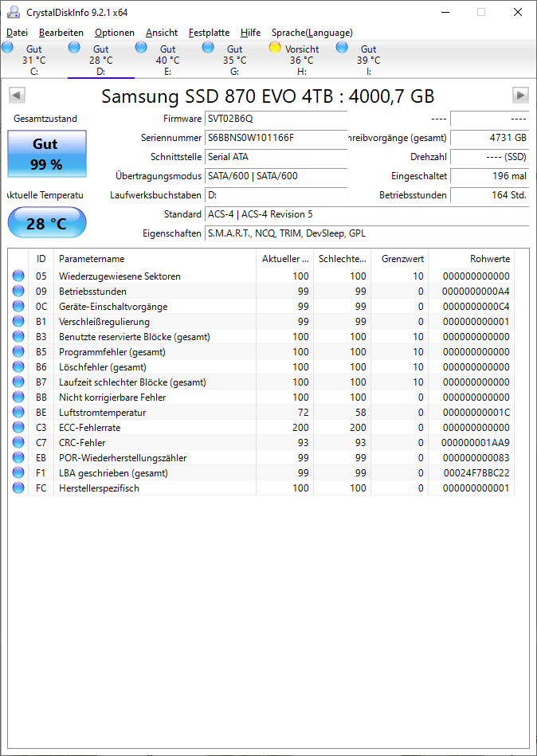Image resolution: width=537 pixels, height=756 pixels.
Task: Open the Sprache(Language) menu
Action: coord(312,33)
